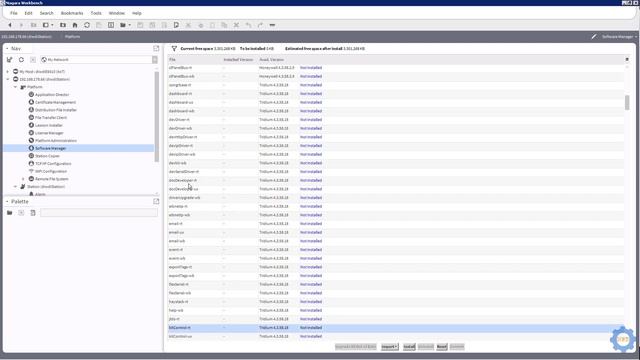
Task: Click the table options icon at the header's right end
Action: point(627,60)
